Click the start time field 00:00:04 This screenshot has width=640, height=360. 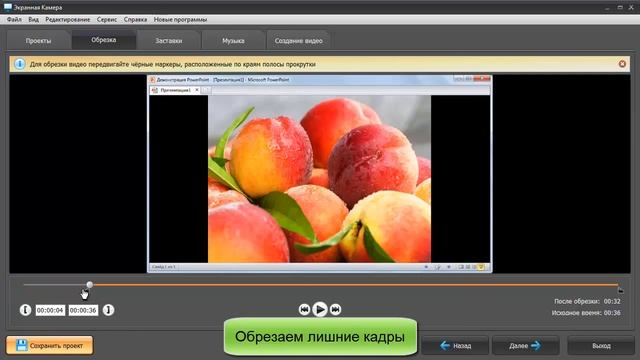pyautogui.click(x=50, y=311)
